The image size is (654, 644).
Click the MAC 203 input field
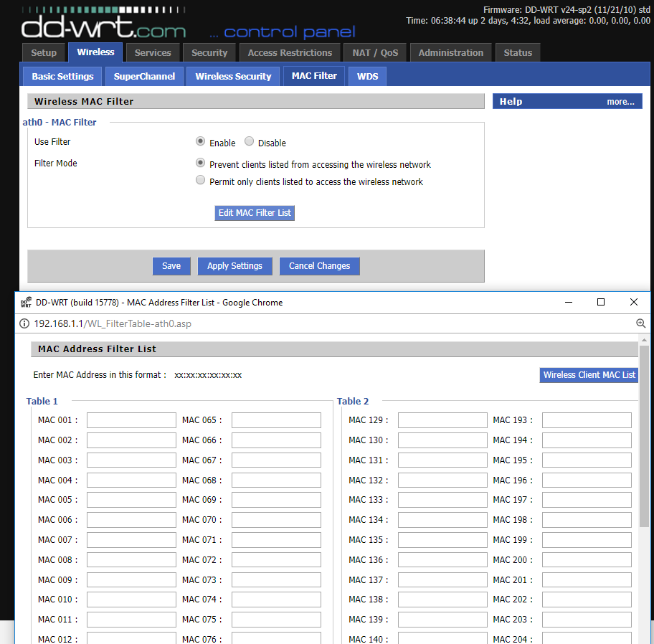[587, 620]
